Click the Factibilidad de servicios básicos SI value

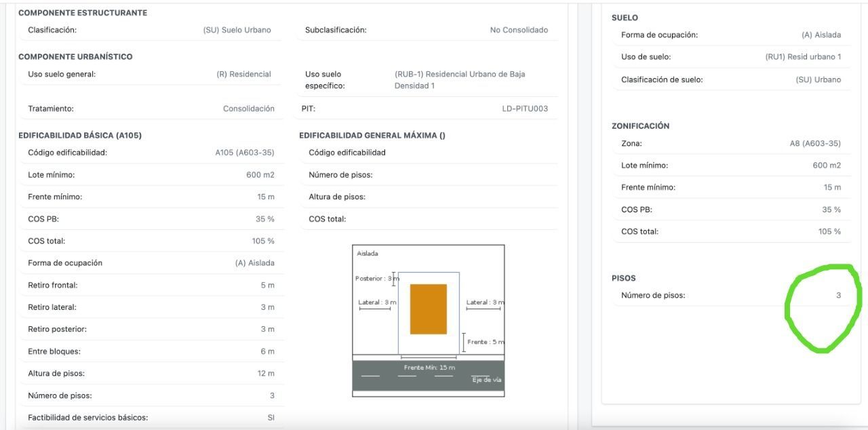click(x=271, y=418)
